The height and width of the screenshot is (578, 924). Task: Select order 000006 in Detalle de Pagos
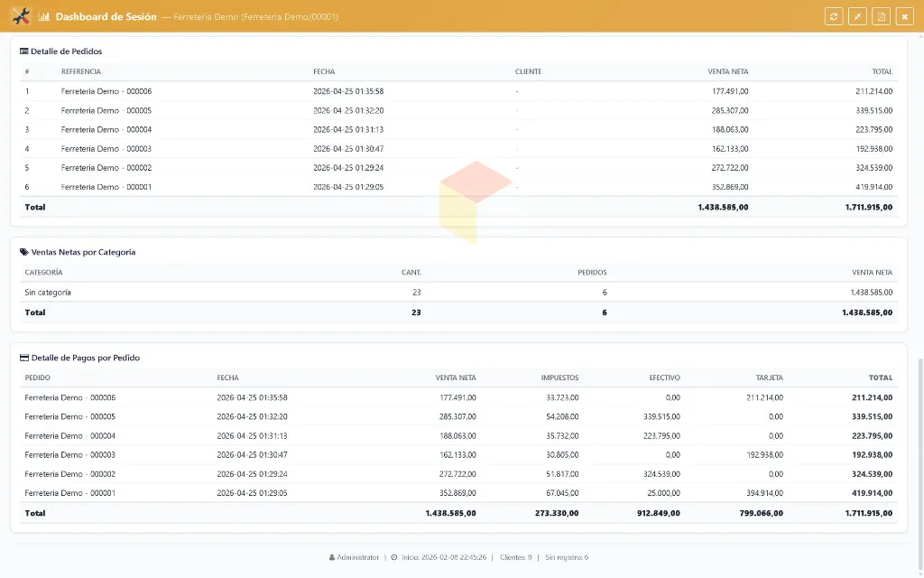[458, 397]
